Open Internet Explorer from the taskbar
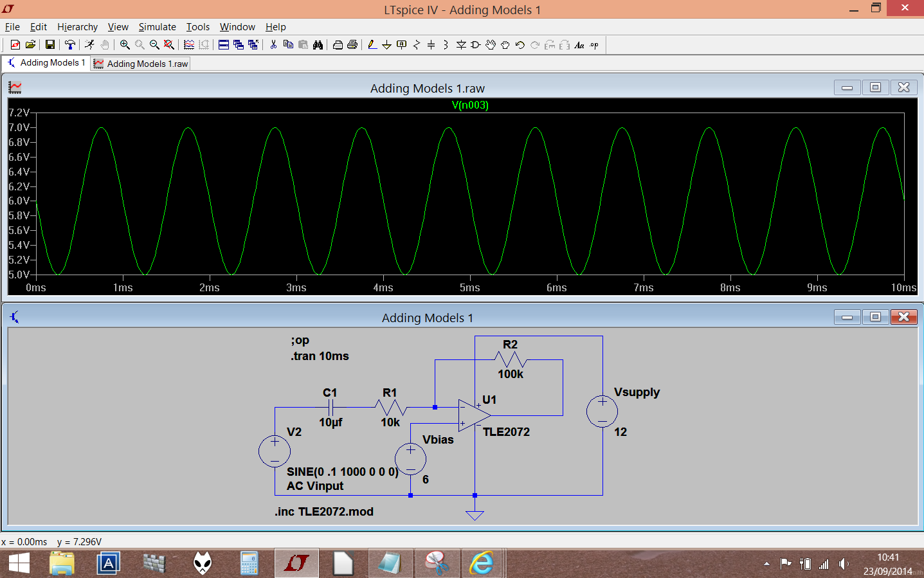The height and width of the screenshot is (578, 924). pyautogui.click(x=482, y=563)
